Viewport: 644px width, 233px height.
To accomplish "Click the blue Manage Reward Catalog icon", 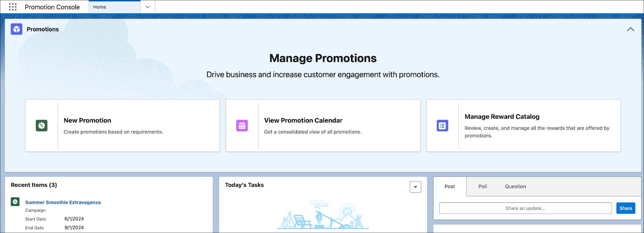I will [x=442, y=125].
